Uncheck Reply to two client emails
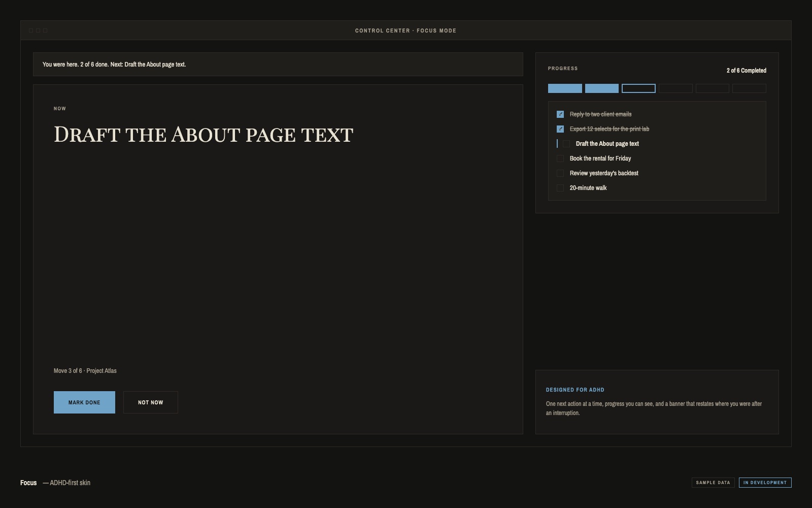Viewport: 812px width, 508px height. click(x=560, y=114)
